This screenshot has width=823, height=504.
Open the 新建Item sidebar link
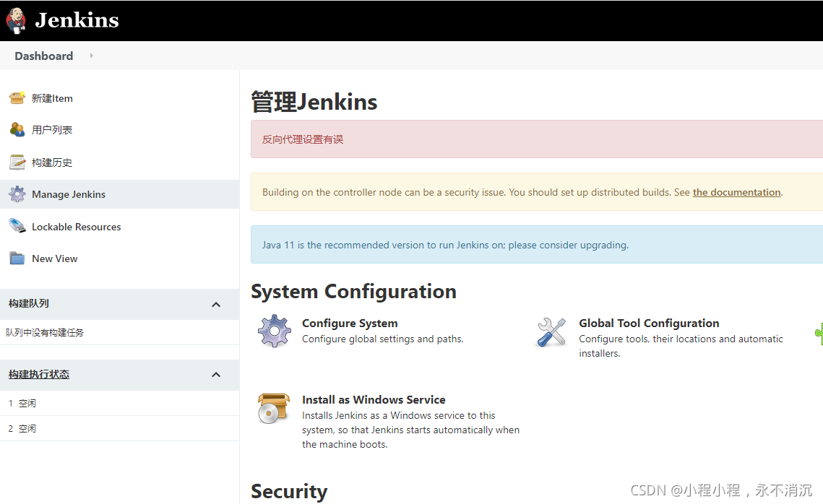click(x=52, y=99)
